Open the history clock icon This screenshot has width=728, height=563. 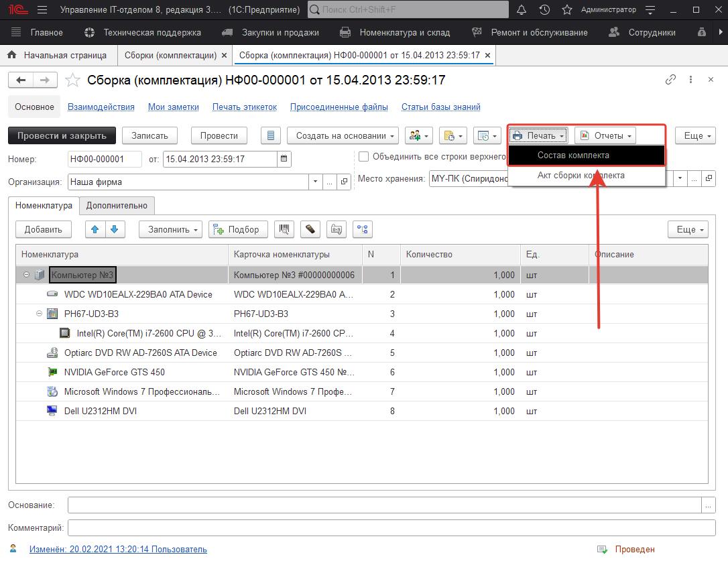coord(544,10)
